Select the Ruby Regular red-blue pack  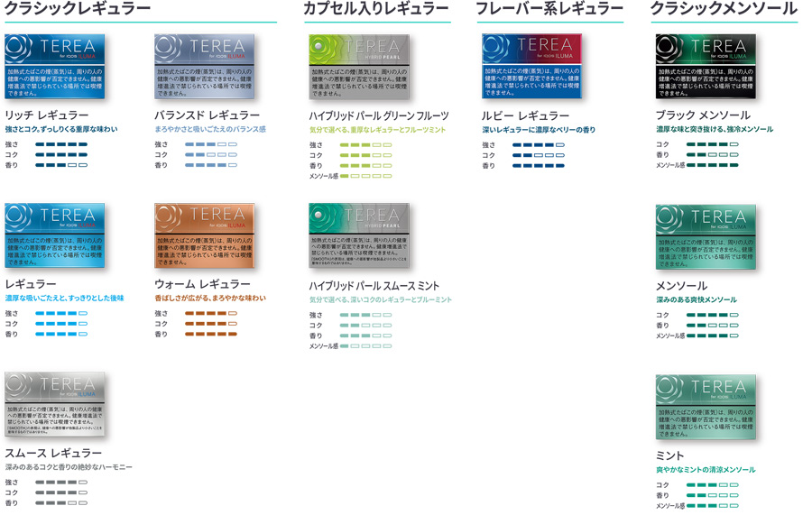tap(531, 66)
